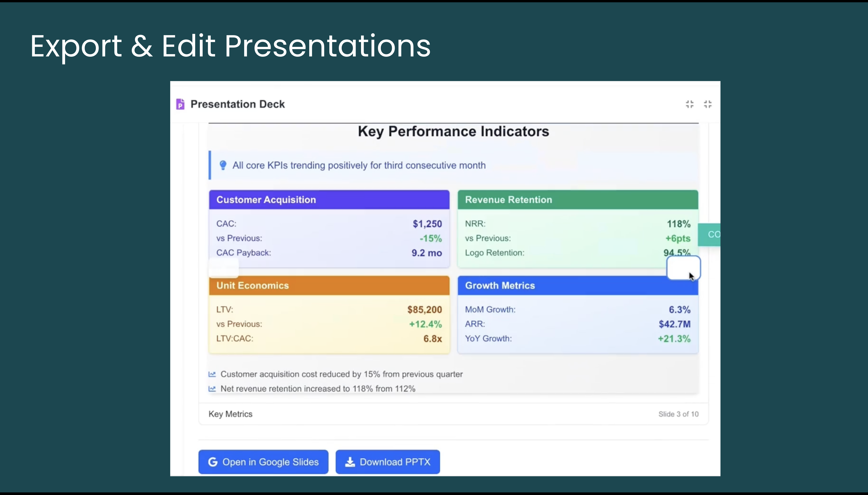Click the Key Metrics slide label
868x495 pixels.
[x=230, y=414]
